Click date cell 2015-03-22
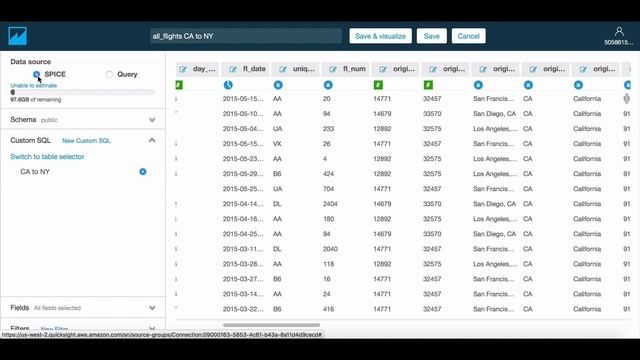 coord(243,309)
